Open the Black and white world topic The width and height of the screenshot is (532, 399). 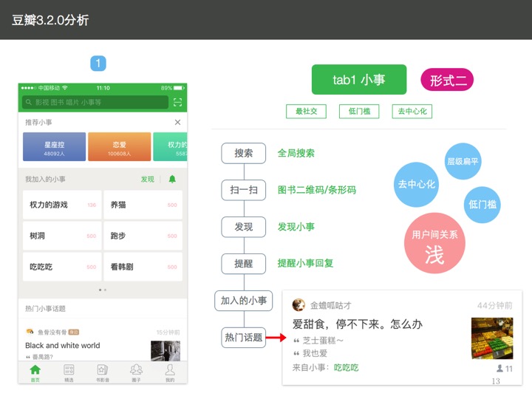(63, 345)
